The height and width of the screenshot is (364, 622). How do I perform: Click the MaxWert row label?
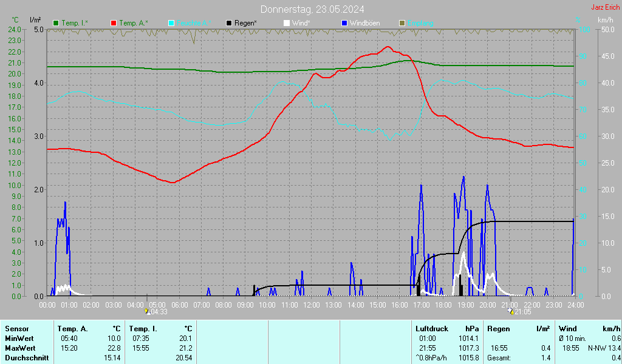(20, 348)
